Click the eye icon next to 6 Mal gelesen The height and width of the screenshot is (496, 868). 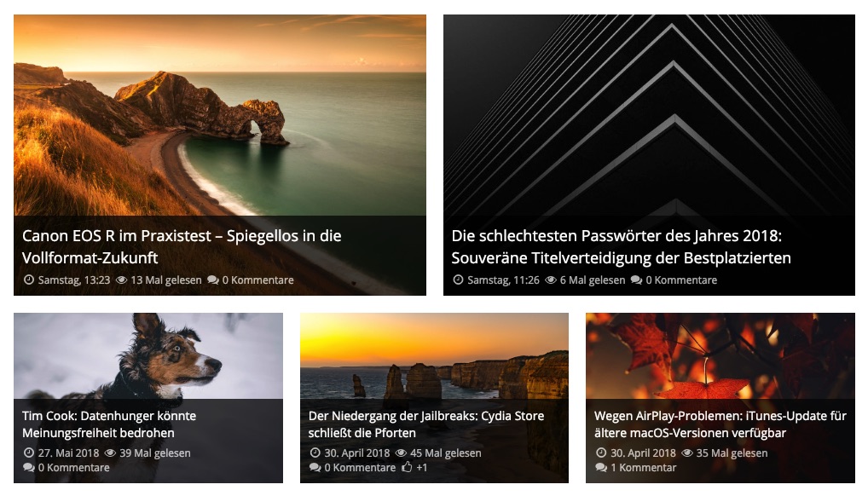tap(551, 280)
